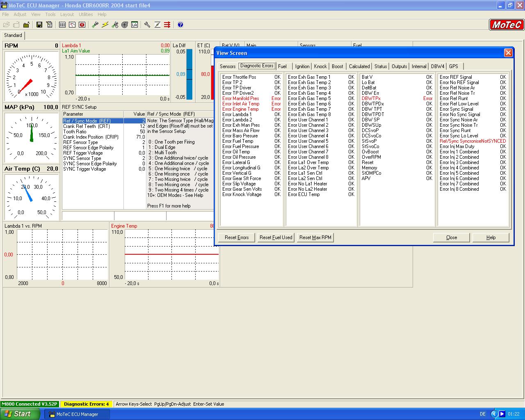This screenshot has height=420, width=525.
Task: Select Crank Index Position (CRIP) row
Action: click(x=104, y=137)
